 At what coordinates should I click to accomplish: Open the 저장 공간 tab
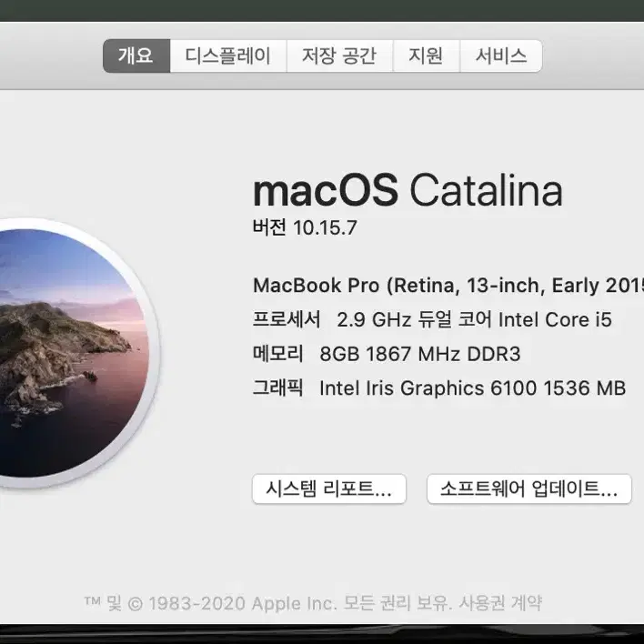click(x=339, y=55)
